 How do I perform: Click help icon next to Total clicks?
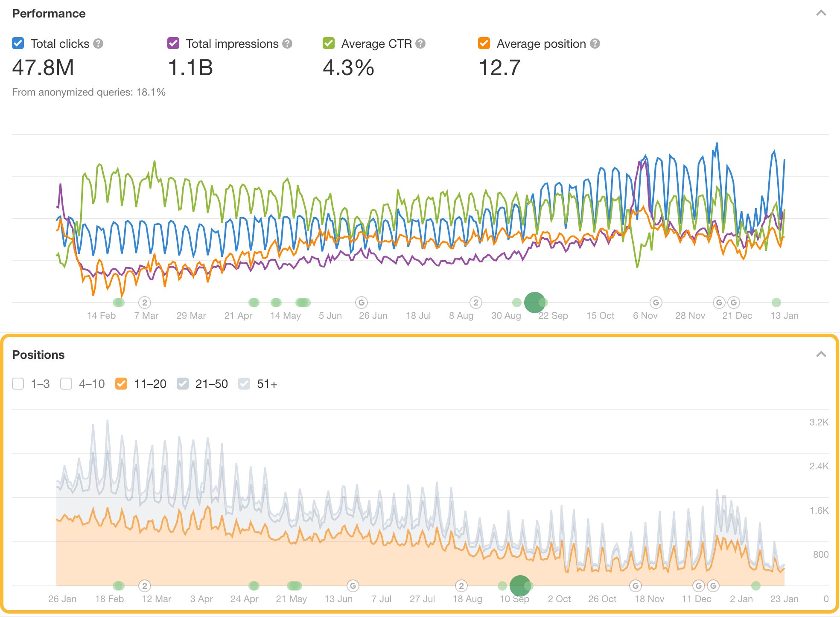(x=98, y=44)
